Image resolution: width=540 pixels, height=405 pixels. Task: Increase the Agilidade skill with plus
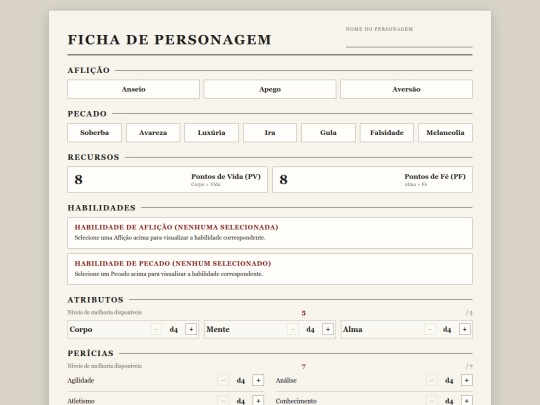[x=258, y=380]
